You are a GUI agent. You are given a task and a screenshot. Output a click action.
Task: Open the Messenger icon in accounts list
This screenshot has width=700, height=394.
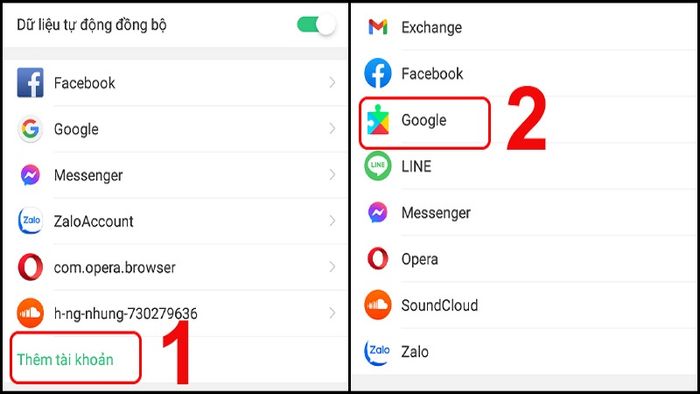pyautogui.click(x=30, y=175)
